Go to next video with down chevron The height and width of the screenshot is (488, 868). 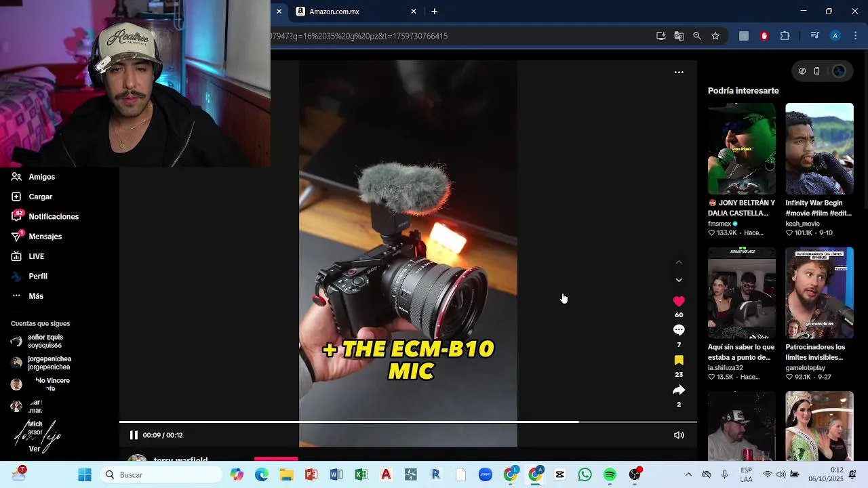(679, 280)
